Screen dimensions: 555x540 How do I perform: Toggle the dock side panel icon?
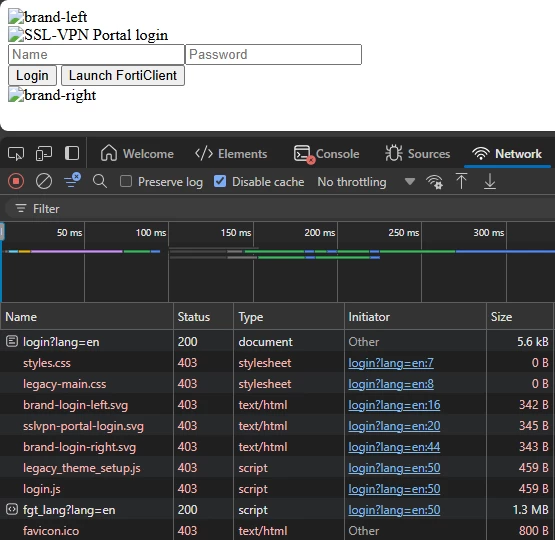coord(72,154)
